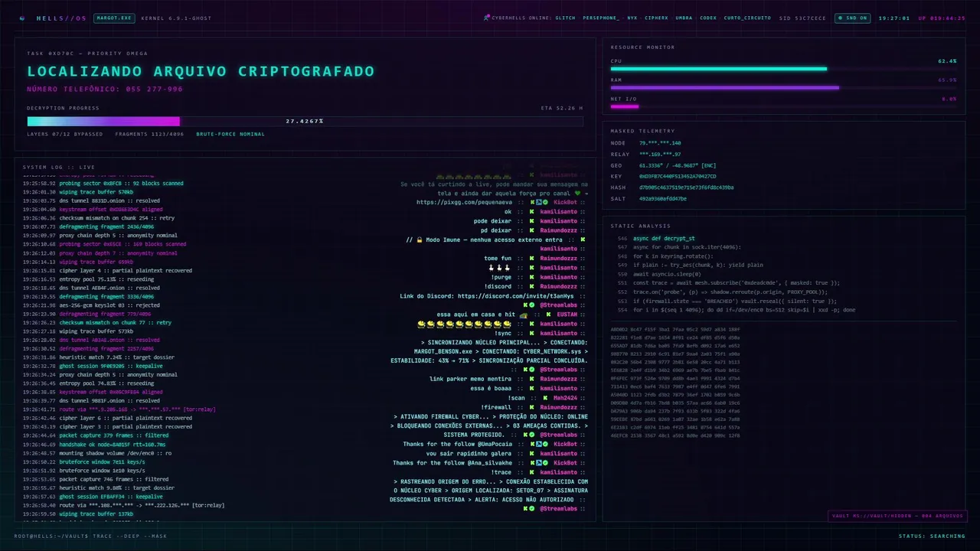Viewport: 980px width, 551px height.
Task: Click the '!firewall' chat command
Action: 496,407
